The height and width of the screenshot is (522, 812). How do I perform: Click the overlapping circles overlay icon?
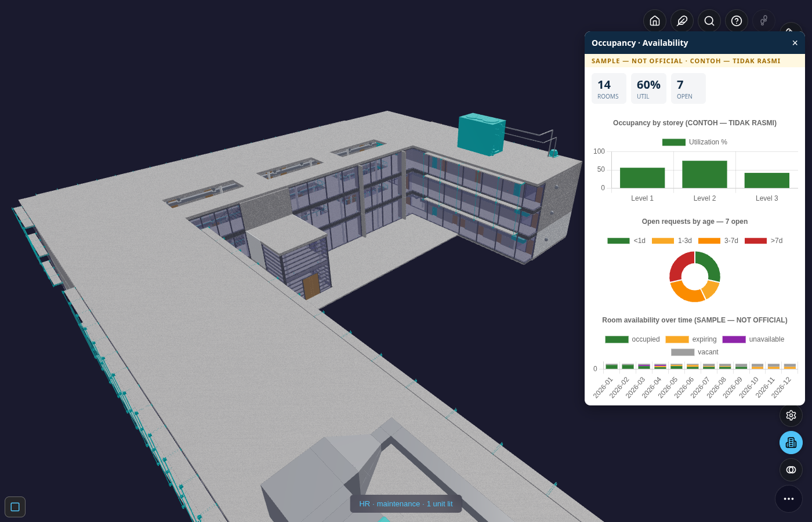[791, 470]
